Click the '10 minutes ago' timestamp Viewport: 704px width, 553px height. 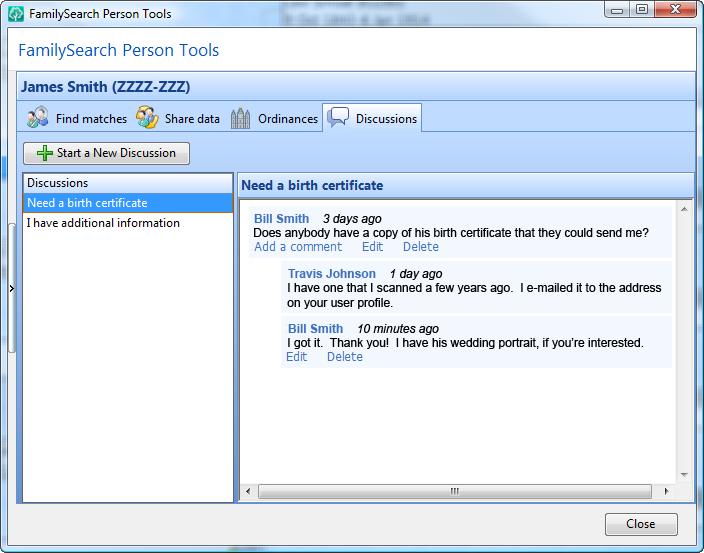(x=398, y=329)
